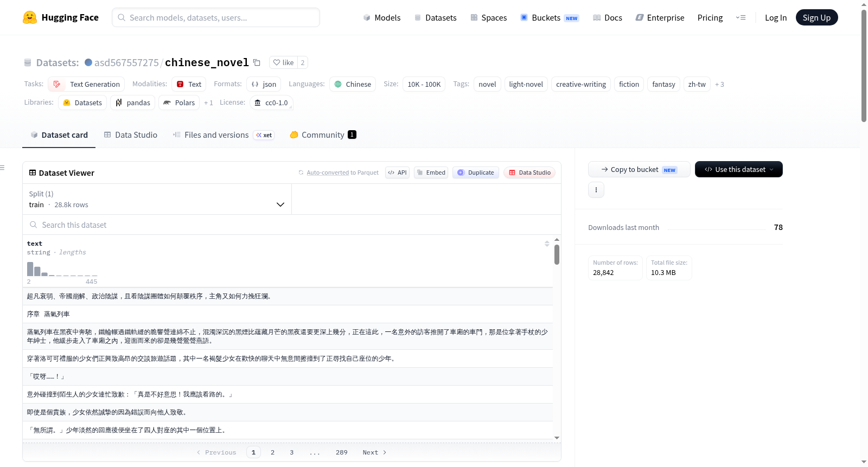
Task: Open the Use this dataset dropdown
Action: click(x=738, y=169)
